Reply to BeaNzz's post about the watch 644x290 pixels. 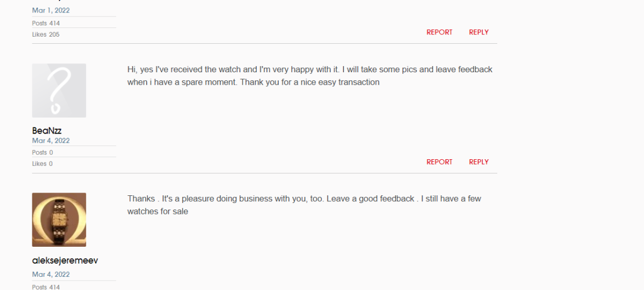click(x=479, y=162)
